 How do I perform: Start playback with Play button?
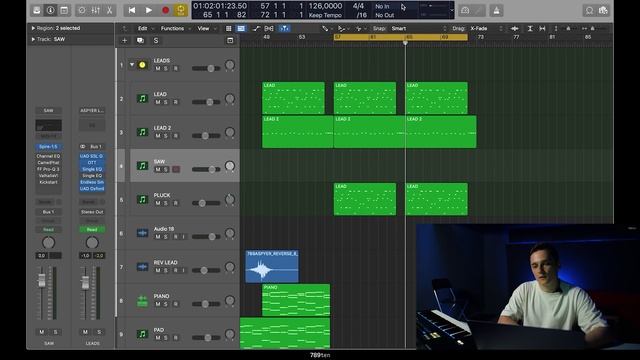(x=149, y=10)
